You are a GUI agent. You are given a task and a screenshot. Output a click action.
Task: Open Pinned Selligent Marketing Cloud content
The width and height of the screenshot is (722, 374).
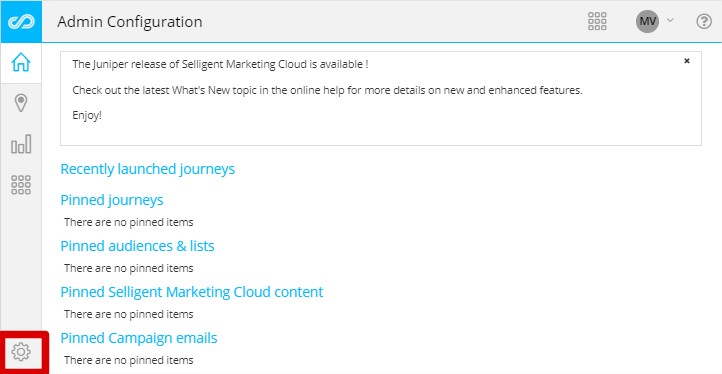[192, 292]
